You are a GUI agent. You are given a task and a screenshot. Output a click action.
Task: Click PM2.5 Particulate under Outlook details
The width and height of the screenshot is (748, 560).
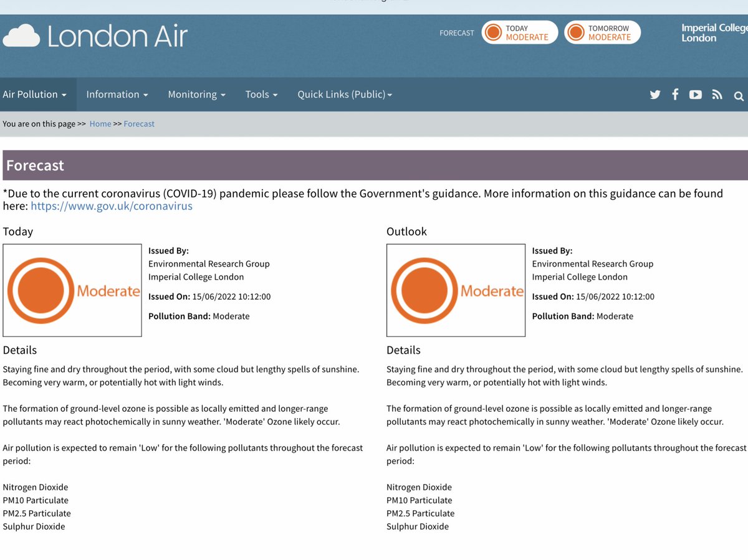tap(420, 513)
